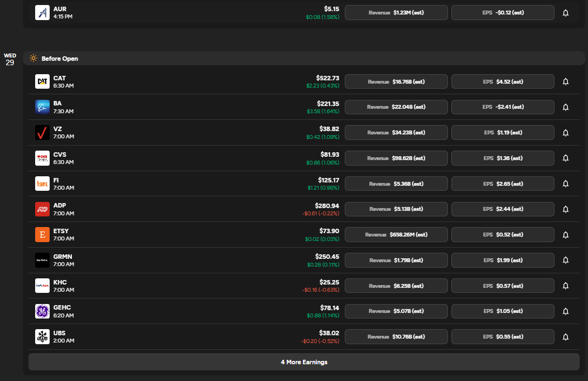Select the ETSY ticker symbol
Image resolution: width=588 pixels, height=381 pixels.
(x=61, y=231)
